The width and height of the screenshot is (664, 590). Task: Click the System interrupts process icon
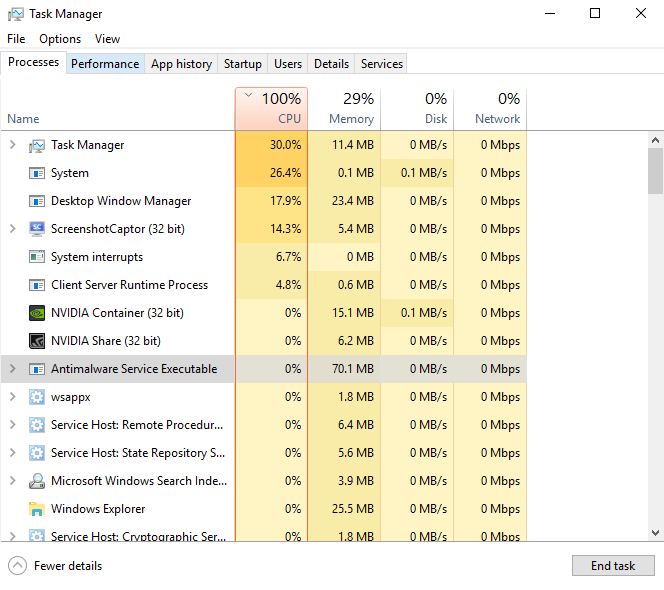click(37, 257)
